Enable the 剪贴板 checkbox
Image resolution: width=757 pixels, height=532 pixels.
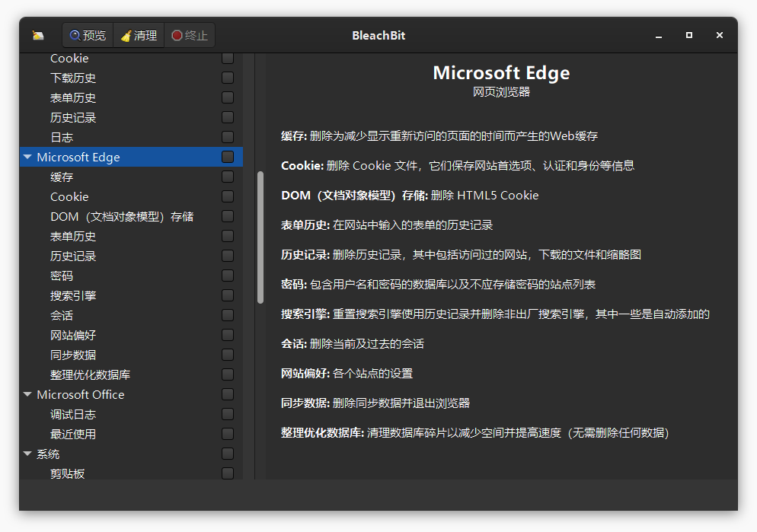(228, 473)
